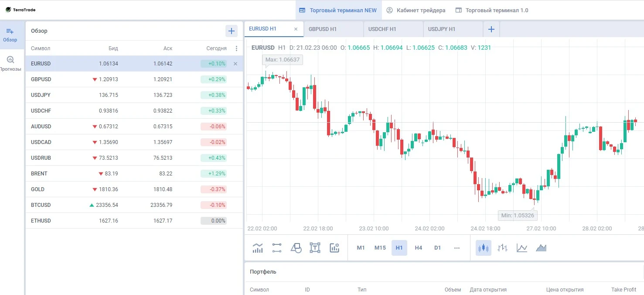Select the BRENT symbol row
The height and width of the screenshot is (295, 644).
pyautogui.click(x=134, y=174)
